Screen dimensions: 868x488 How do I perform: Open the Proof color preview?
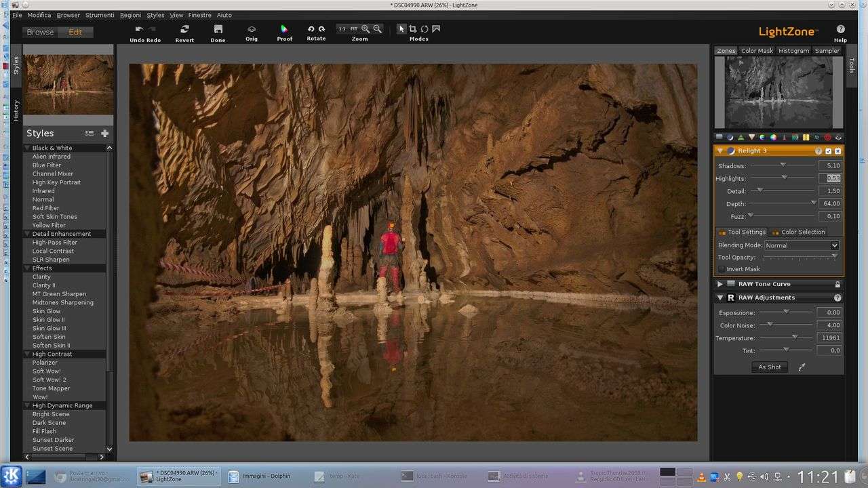pos(285,29)
